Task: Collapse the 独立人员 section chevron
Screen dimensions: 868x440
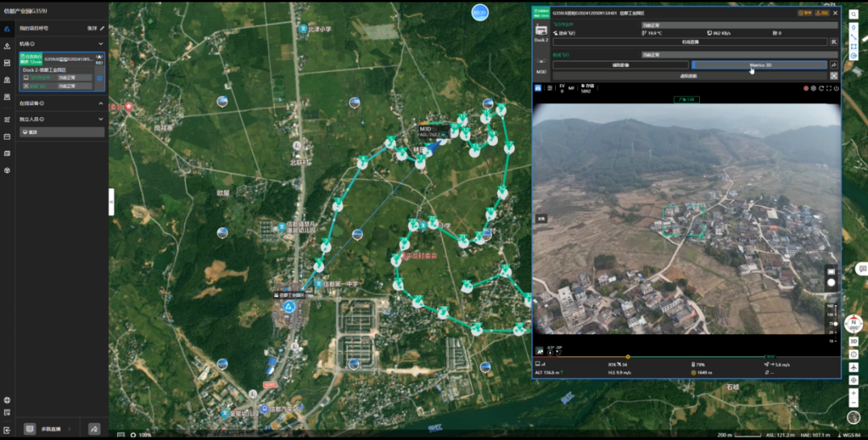Action: tap(101, 119)
